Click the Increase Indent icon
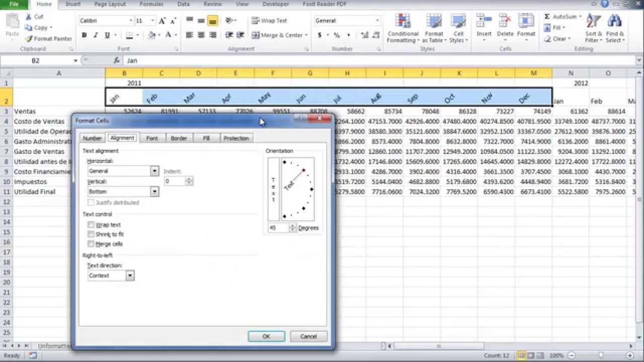644x362 pixels. click(241, 35)
